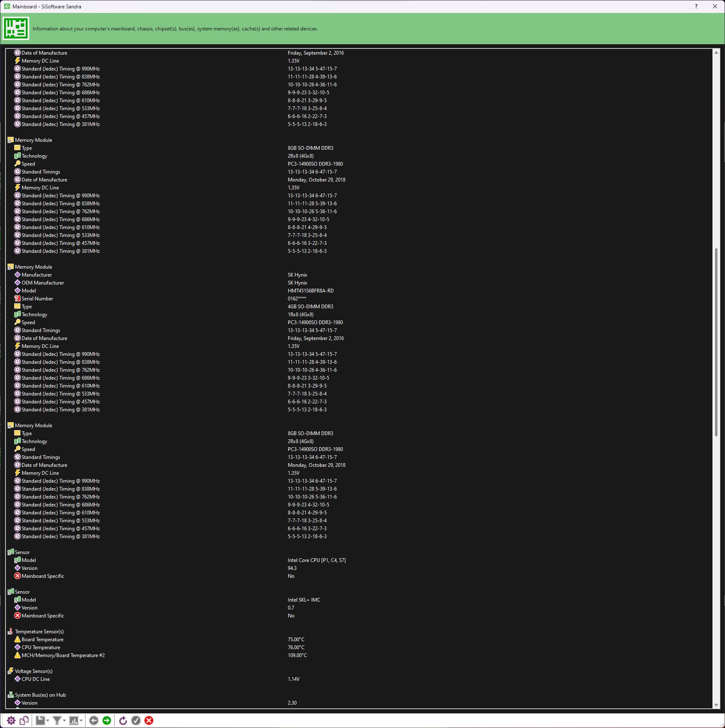Click the save floppy disk icon
Screen dimensions: 725x728
pyautogui.click(x=40, y=720)
